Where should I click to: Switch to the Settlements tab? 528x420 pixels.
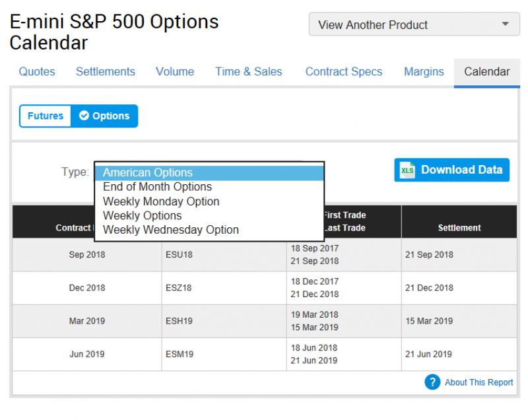click(106, 72)
